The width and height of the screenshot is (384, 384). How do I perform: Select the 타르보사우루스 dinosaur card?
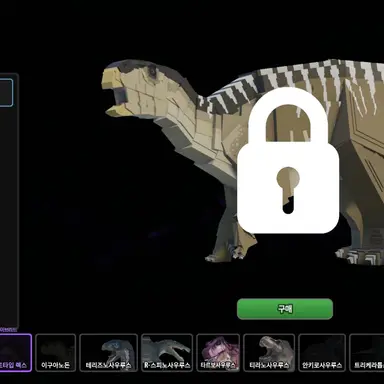tap(218, 353)
